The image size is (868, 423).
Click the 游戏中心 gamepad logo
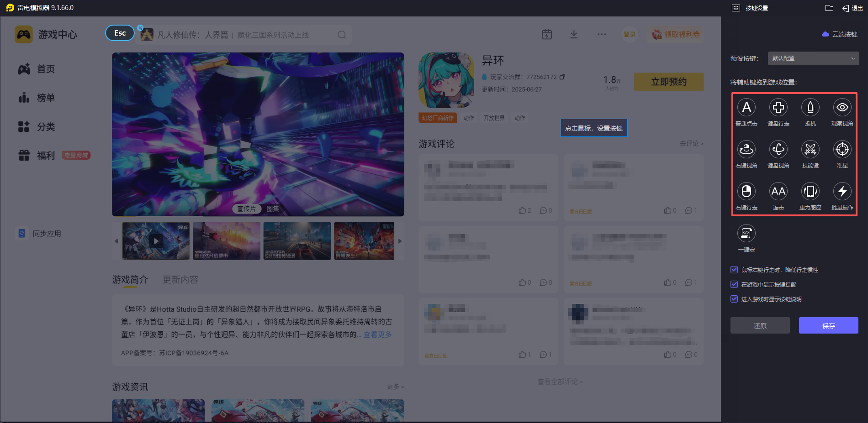click(24, 34)
